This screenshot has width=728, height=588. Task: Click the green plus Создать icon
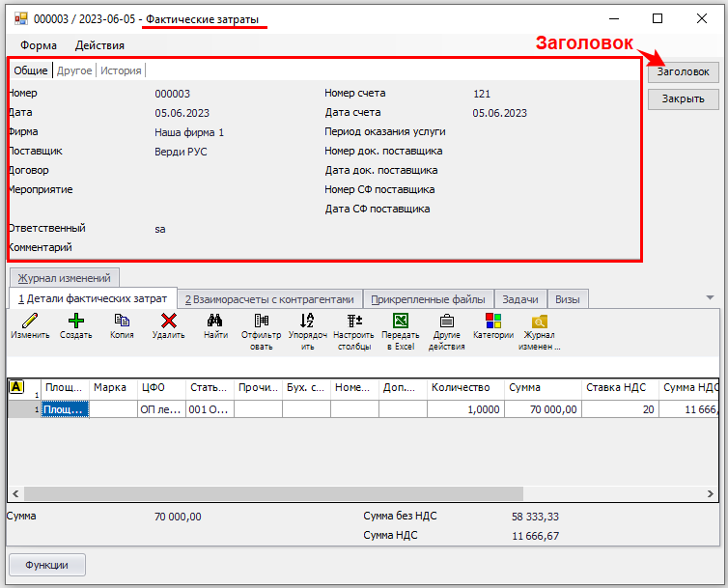click(x=75, y=322)
